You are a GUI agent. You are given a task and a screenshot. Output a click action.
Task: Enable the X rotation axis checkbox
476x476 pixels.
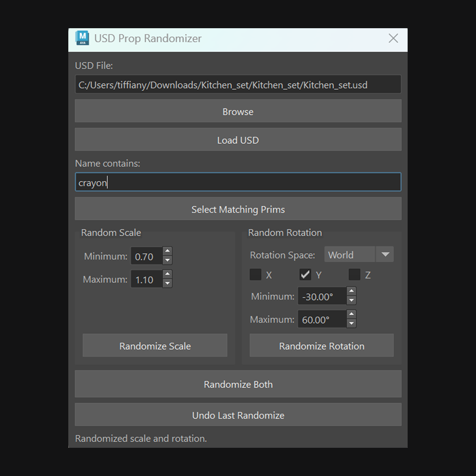click(x=256, y=275)
